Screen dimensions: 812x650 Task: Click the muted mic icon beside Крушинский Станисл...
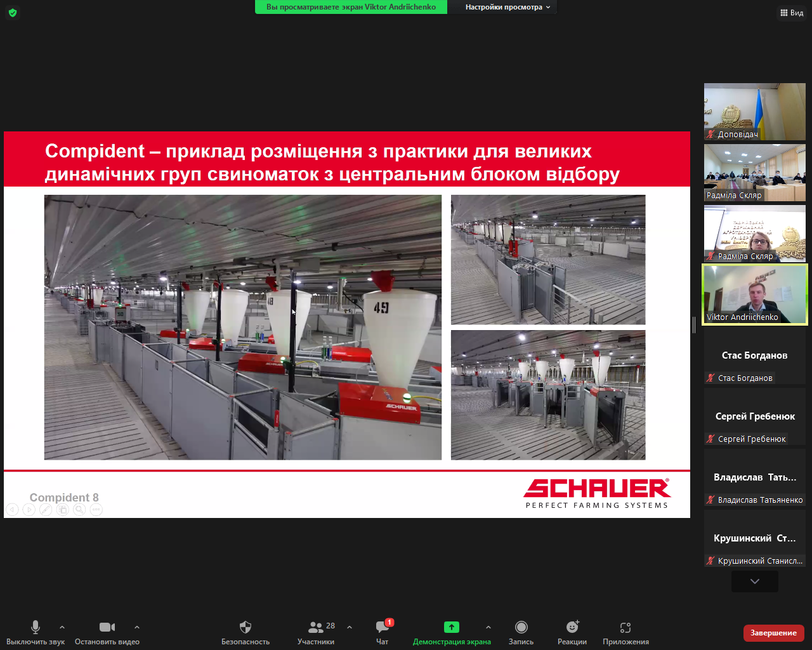point(711,560)
